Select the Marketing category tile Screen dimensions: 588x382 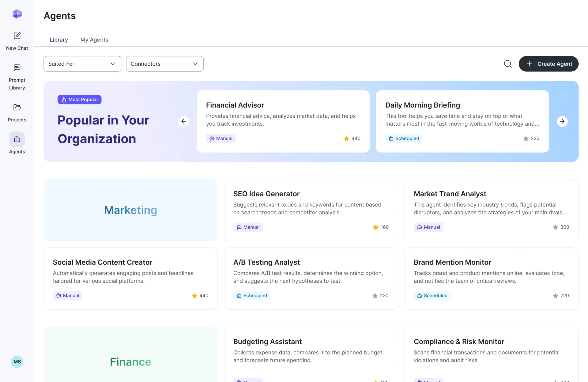pyautogui.click(x=131, y=210)
